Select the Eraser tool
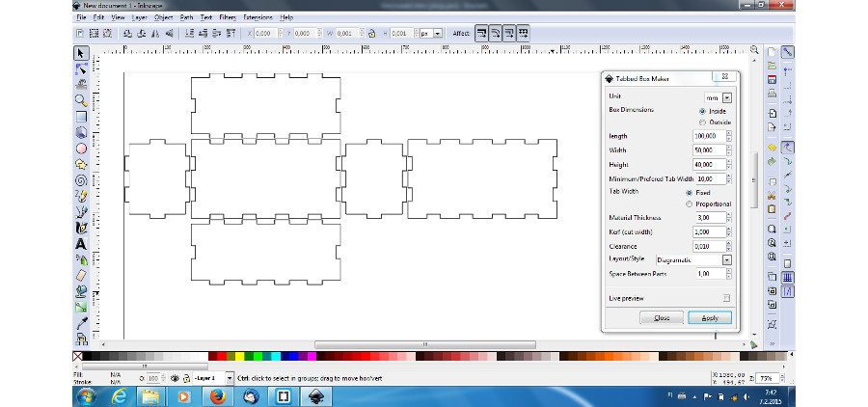 pyautogui.click(x=81, y=275)
